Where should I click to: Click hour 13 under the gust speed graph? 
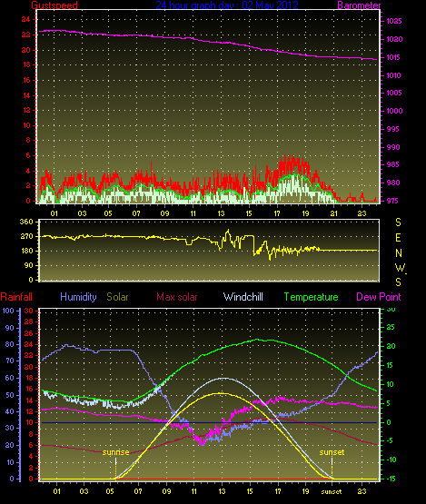221,213
